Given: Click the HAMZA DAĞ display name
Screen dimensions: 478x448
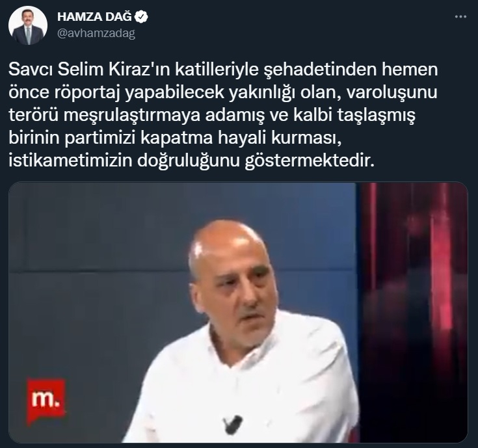Looking at the screenshot, I should click(x=94, y=17).
